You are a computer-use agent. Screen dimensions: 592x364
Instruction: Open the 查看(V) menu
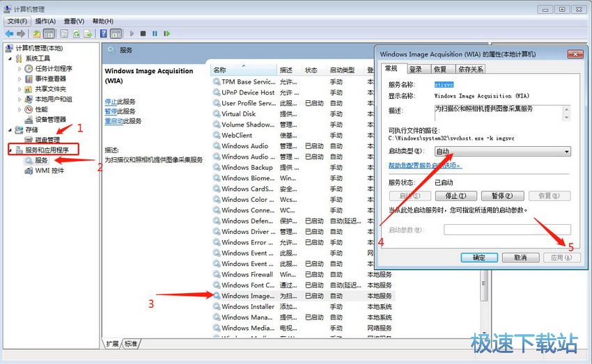tap(74, 21)
